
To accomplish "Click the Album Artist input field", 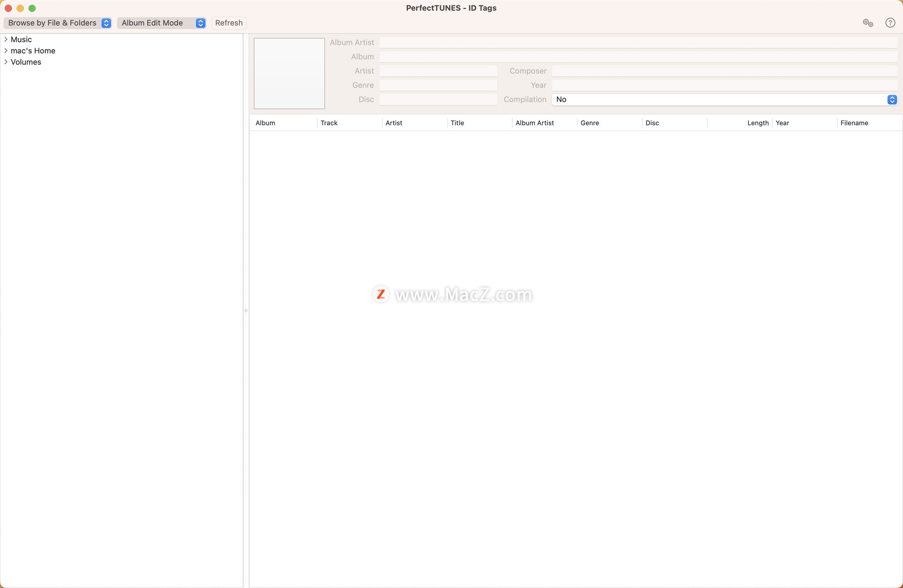I will (x=639, y=42).
